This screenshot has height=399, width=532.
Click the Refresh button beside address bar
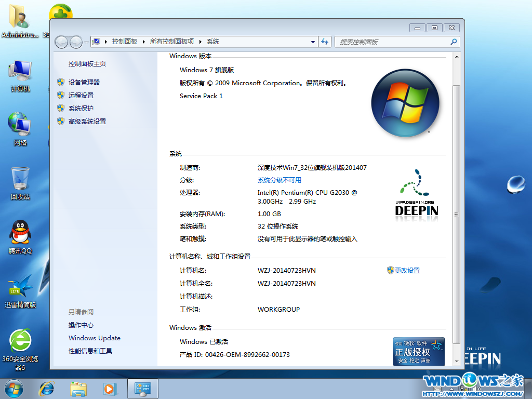click(x=325, y=42)
